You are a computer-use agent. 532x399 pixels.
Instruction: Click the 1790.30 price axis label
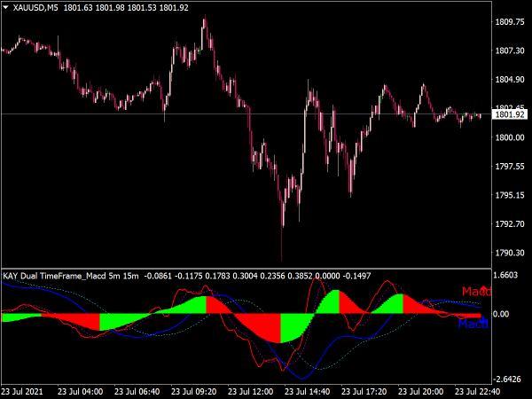tap(510, 253)
